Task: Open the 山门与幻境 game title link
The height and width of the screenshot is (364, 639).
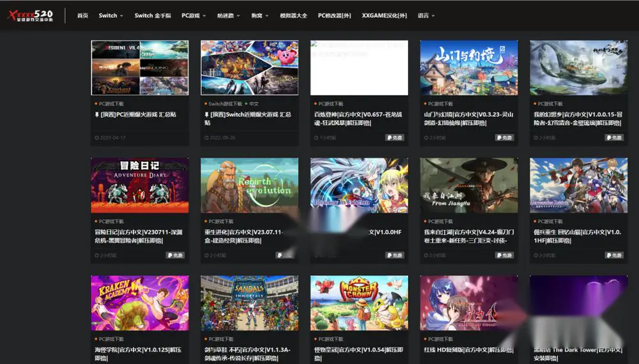Action: tap(468, 119)
